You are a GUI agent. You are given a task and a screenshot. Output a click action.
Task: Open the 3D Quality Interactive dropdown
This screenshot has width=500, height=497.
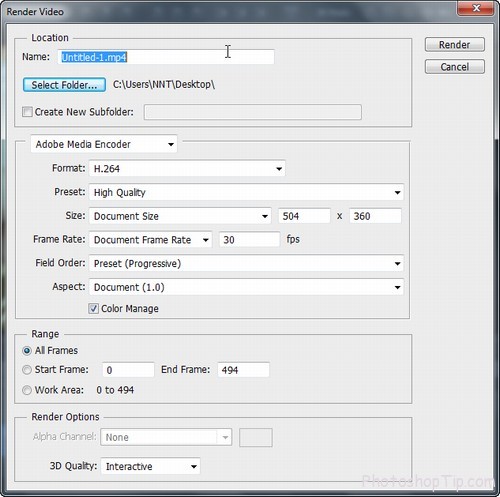click(x=150, y=466)
